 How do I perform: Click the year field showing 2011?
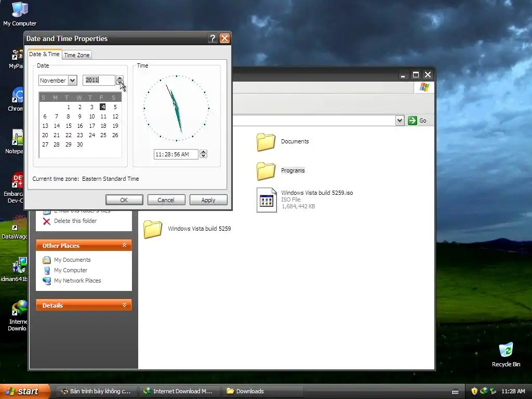tap(99, 80)
